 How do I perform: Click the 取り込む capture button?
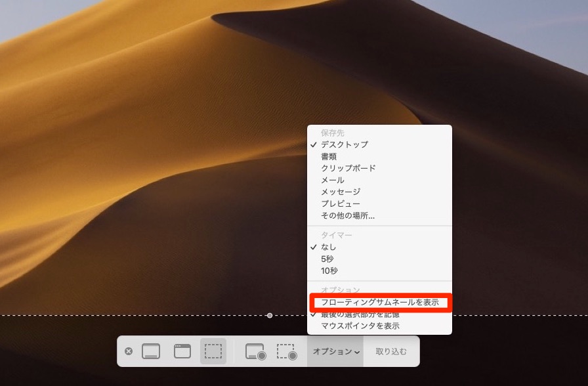click(x=391, y=351)
